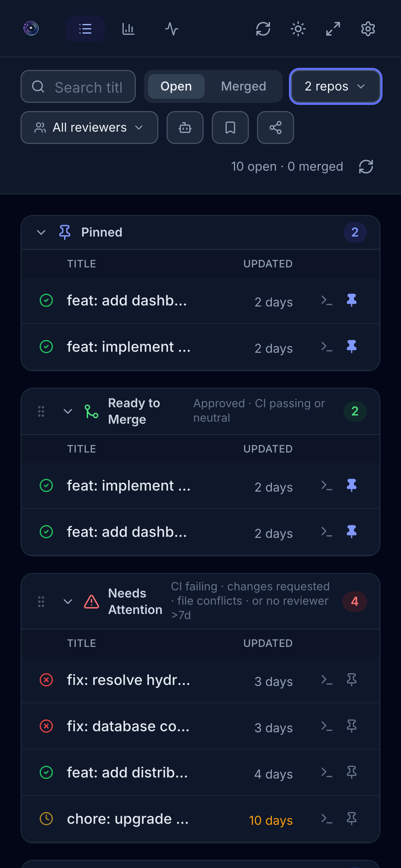The height and width of the screenshot is (868, 401).
Task: Open the 'fix: database co...' pull request
Action: click(128, 726)
